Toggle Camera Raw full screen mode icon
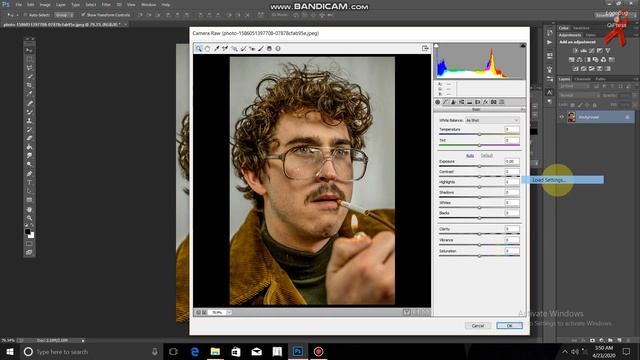This screenshot has width=640, height=360. click(x=425, y=48)
